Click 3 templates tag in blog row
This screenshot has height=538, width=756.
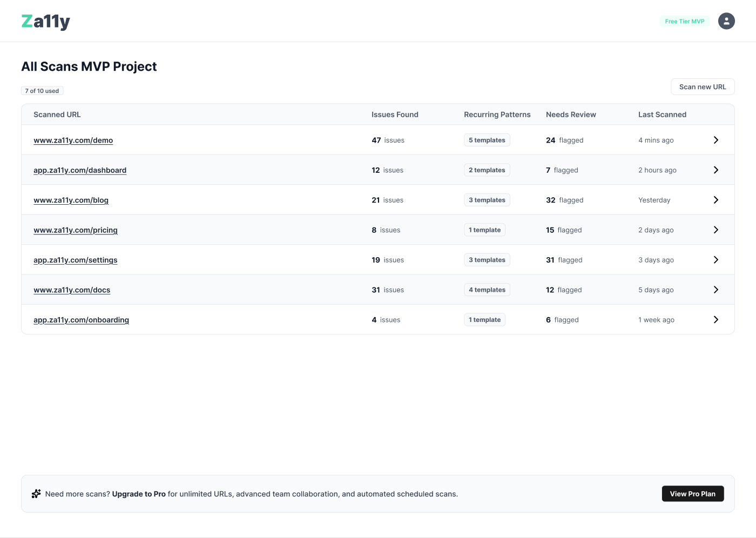(x=487, y=200)
